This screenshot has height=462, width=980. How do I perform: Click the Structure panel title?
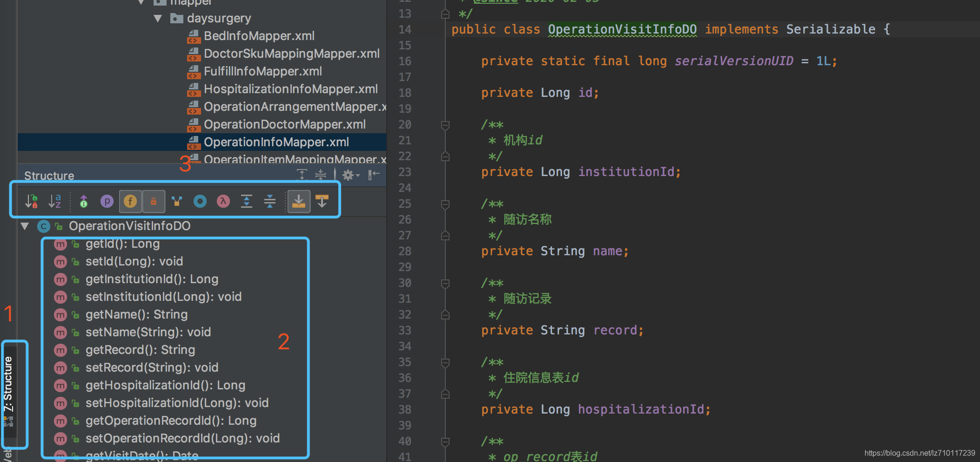[49, 176]
